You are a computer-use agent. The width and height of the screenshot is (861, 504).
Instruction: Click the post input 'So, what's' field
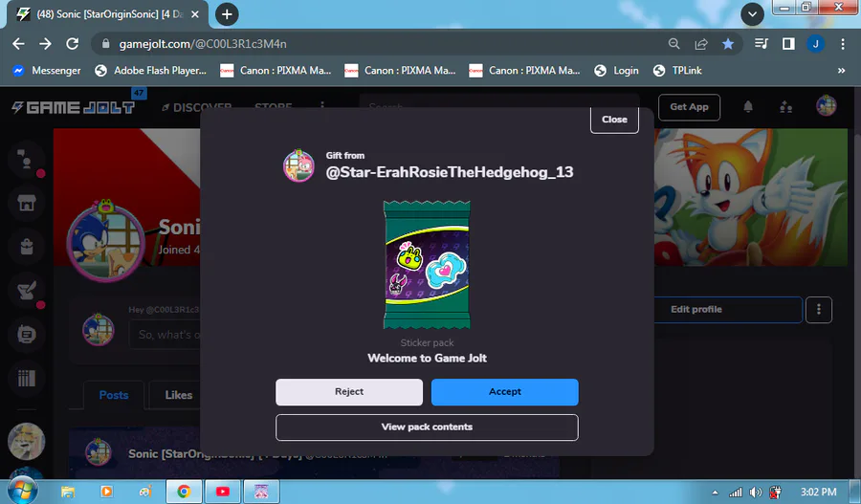(x=165, y=335)
